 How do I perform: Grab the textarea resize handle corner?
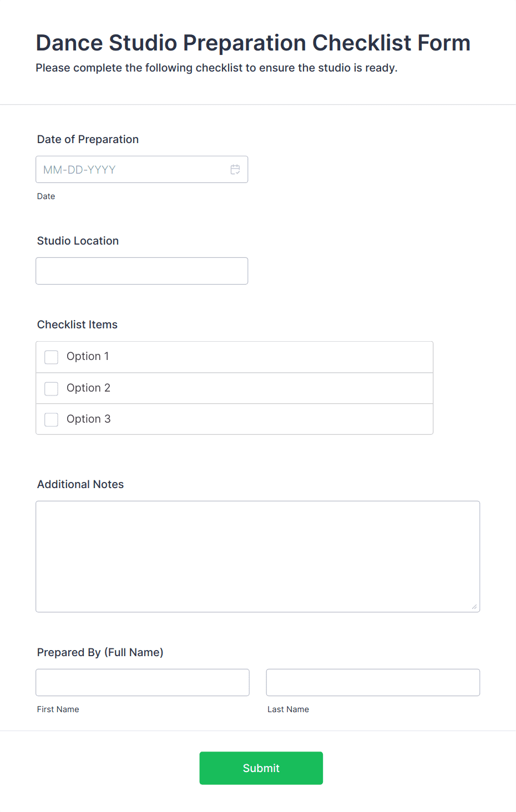click(474, 606)
